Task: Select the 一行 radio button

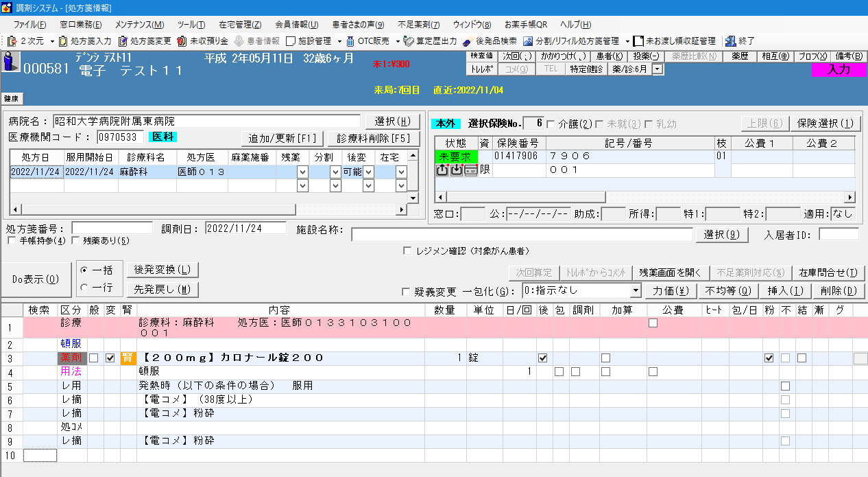Action: (84, 287)
